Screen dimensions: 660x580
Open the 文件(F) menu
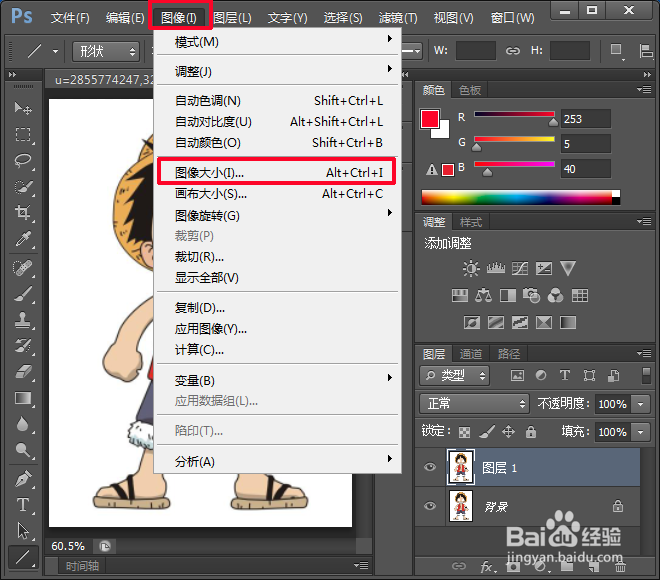click(70, 18)
